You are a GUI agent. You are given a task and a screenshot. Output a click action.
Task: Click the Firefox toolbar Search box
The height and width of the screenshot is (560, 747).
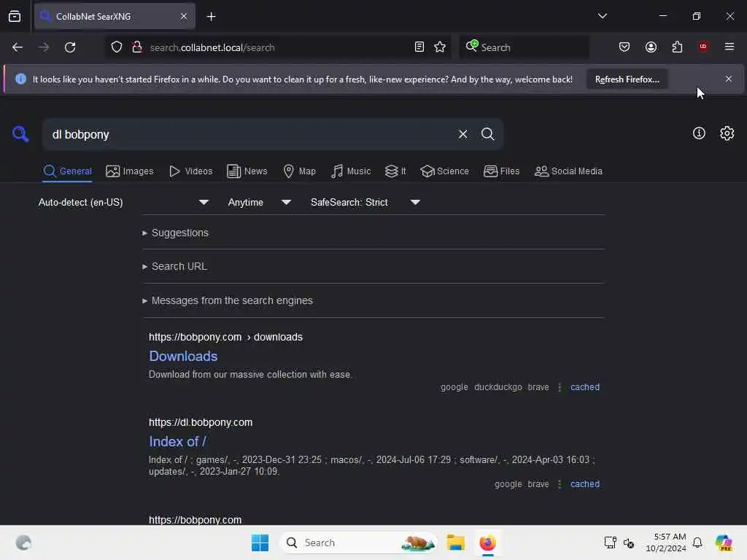tap(524, 47)
